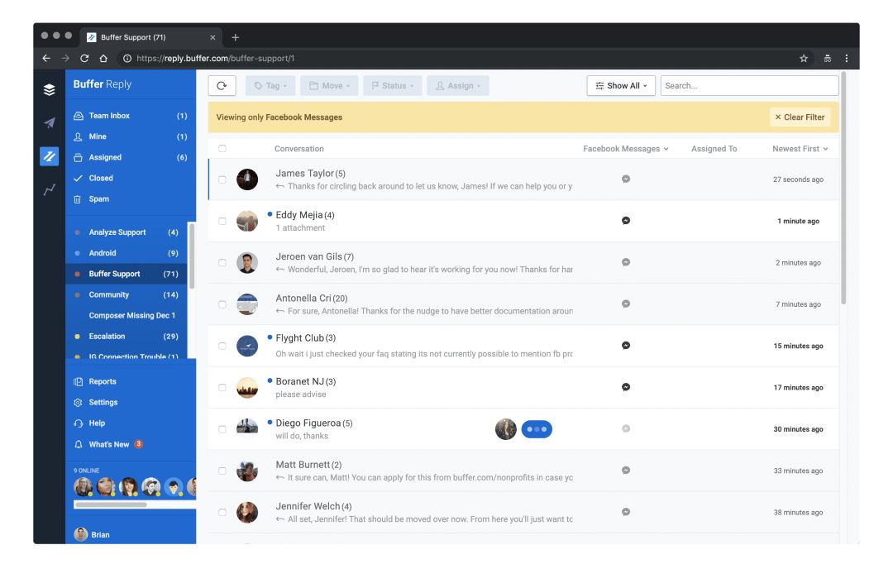893x588 pixels.
Task: Open the Escalation folder
Action: pos(107,337)
